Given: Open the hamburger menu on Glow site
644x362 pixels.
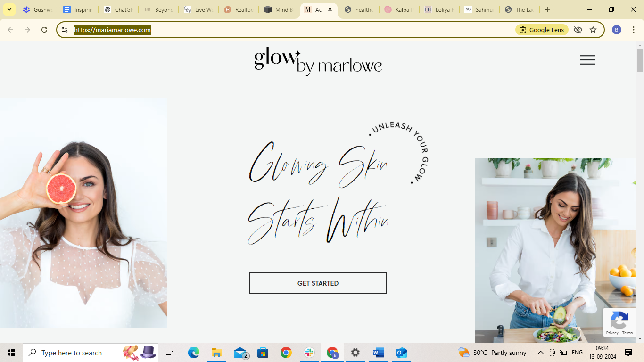Looking at the screenshot, I should coord(587,60).
